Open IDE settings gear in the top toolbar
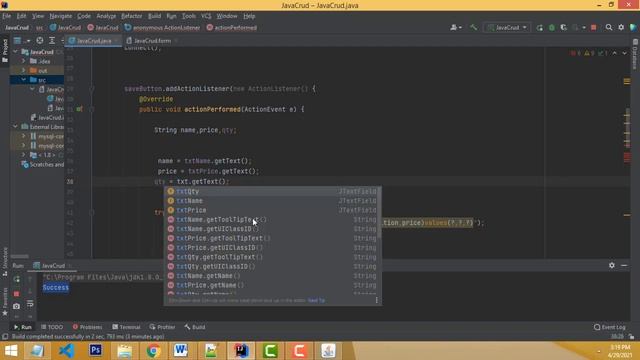The width and height of the screenshot is (640, 360). tap(621, 27)
